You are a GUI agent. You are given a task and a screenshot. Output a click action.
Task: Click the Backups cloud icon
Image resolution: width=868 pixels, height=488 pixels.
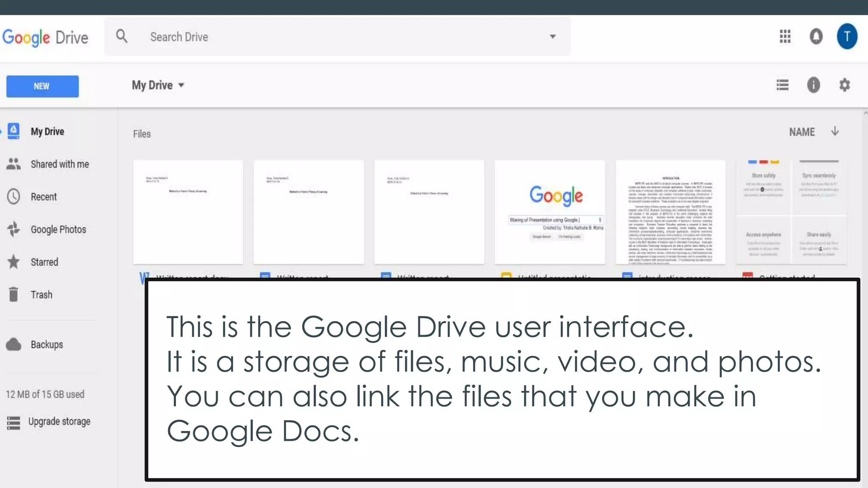pos(14,344)
